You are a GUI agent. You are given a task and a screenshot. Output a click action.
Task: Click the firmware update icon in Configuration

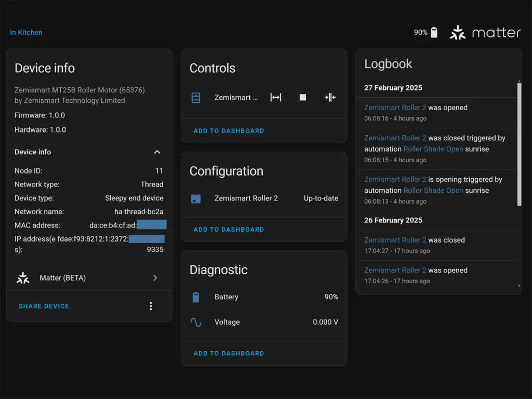coord(196,198)
